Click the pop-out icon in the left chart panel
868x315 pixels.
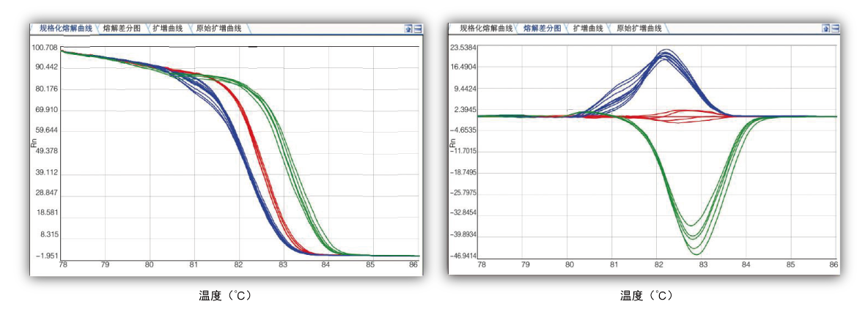click(408, 29)
